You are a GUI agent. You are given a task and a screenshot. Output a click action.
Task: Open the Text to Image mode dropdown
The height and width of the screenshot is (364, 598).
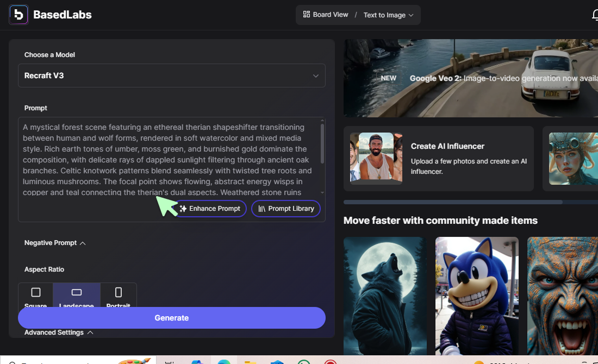pos(388,15)
